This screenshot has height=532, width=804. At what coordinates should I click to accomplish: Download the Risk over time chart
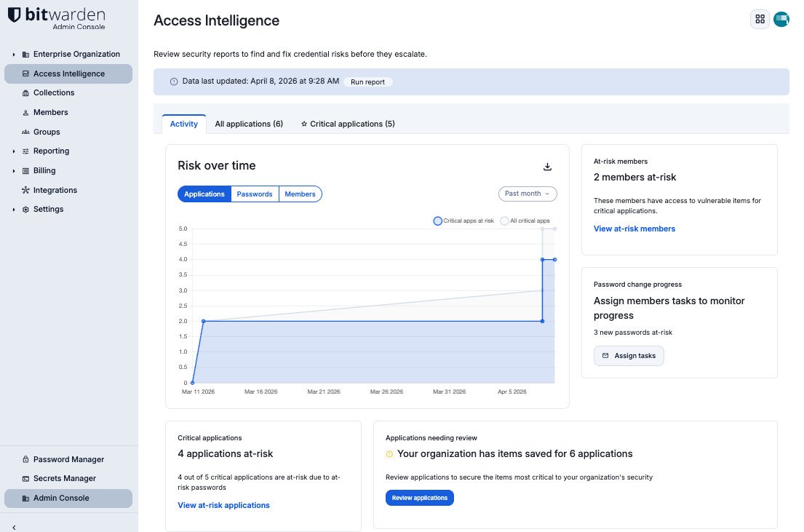547,166
